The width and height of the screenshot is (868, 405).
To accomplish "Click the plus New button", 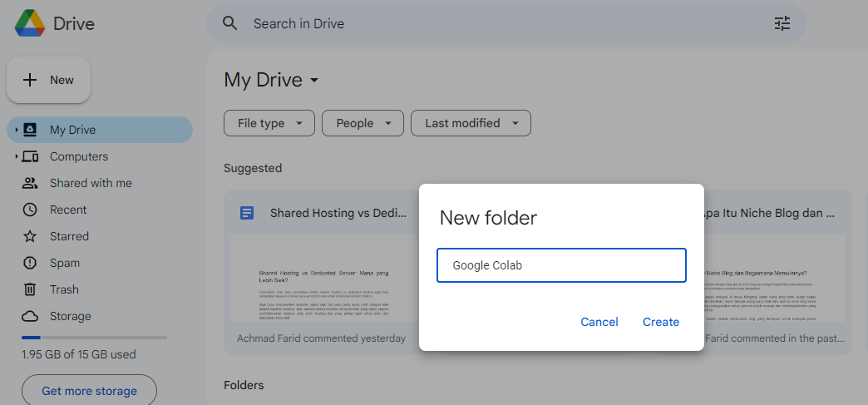I will click(x=49, y=80).
